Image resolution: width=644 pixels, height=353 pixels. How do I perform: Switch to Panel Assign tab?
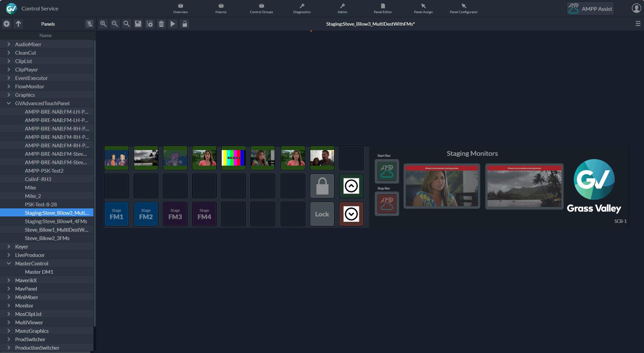tap(423, 8)
